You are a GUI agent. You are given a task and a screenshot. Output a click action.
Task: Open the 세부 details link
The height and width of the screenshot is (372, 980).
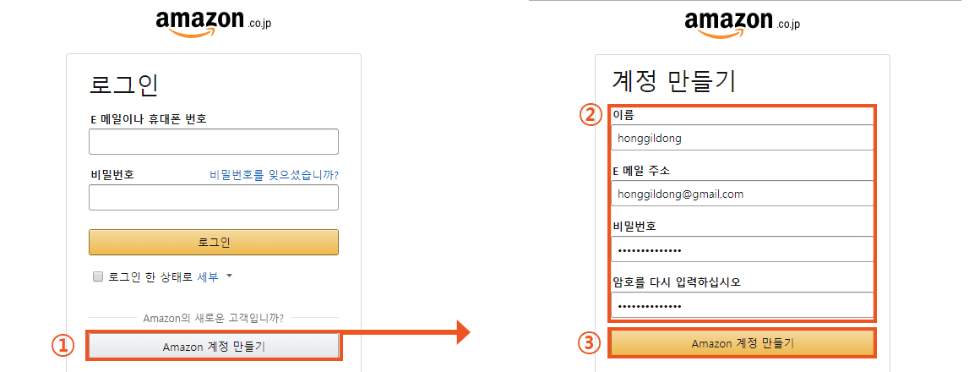coord(208,277)
